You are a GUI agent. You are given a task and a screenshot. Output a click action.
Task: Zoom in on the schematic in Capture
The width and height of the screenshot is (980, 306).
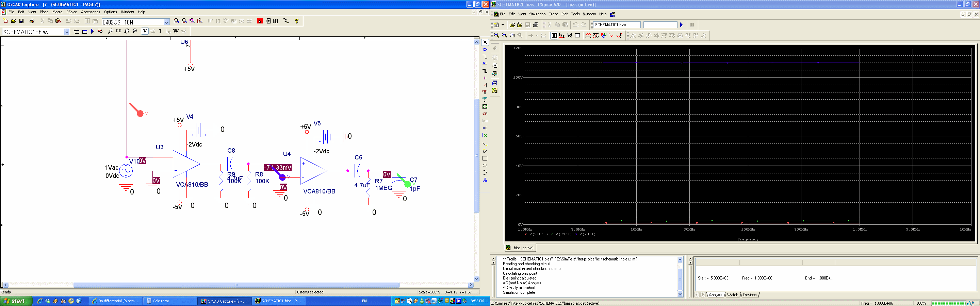point(176,21)
